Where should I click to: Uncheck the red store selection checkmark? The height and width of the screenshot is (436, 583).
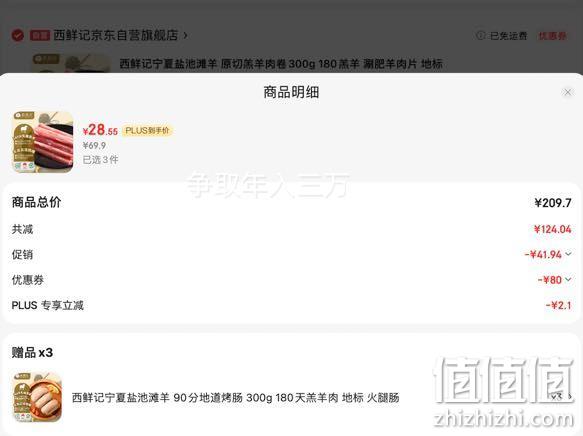(x=17, y=35)
